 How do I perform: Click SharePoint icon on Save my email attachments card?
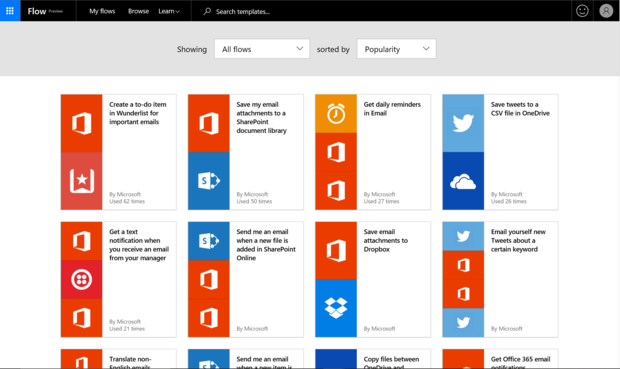point(209,181)
